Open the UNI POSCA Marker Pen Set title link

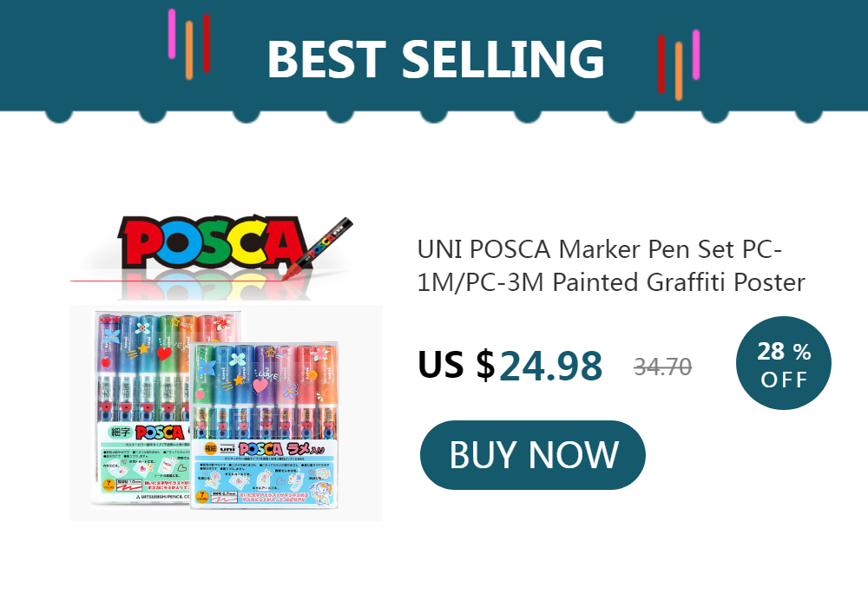click(611, 266)
